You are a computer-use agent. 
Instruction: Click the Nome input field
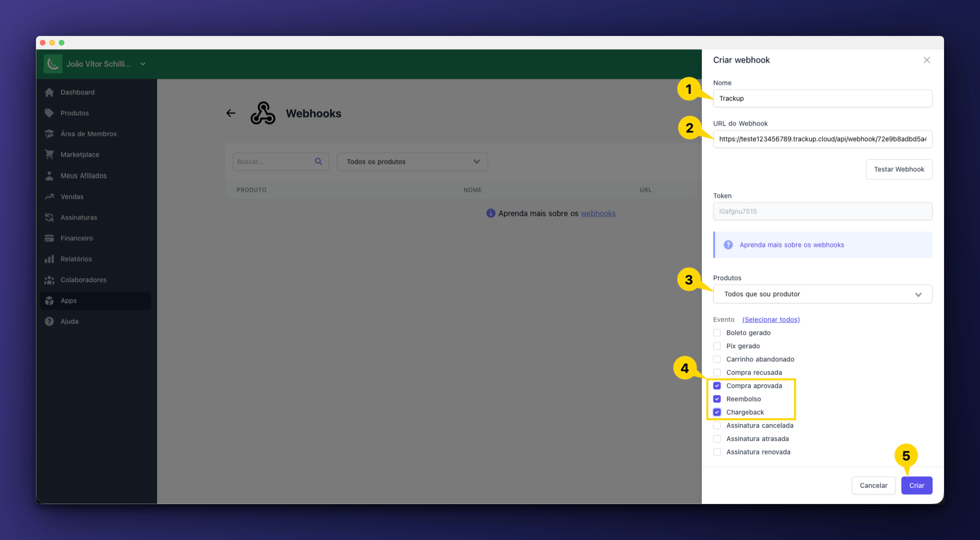click(x=823, y=99)
